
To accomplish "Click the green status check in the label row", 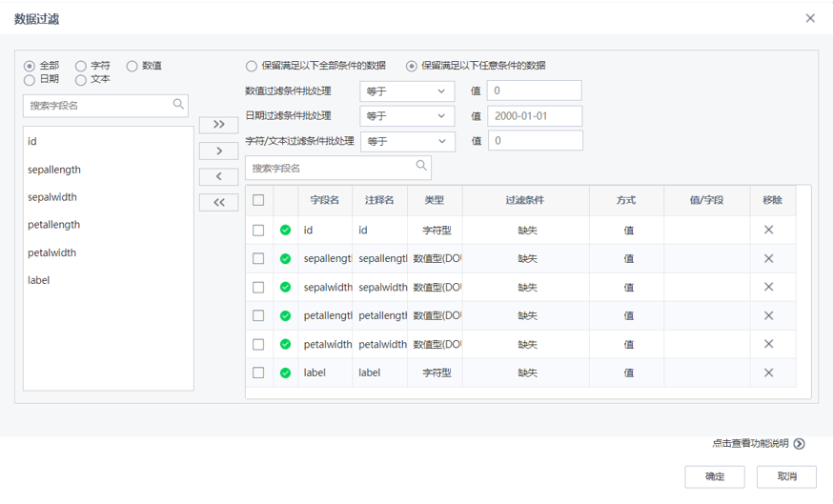I will click(x=285, y=373).
